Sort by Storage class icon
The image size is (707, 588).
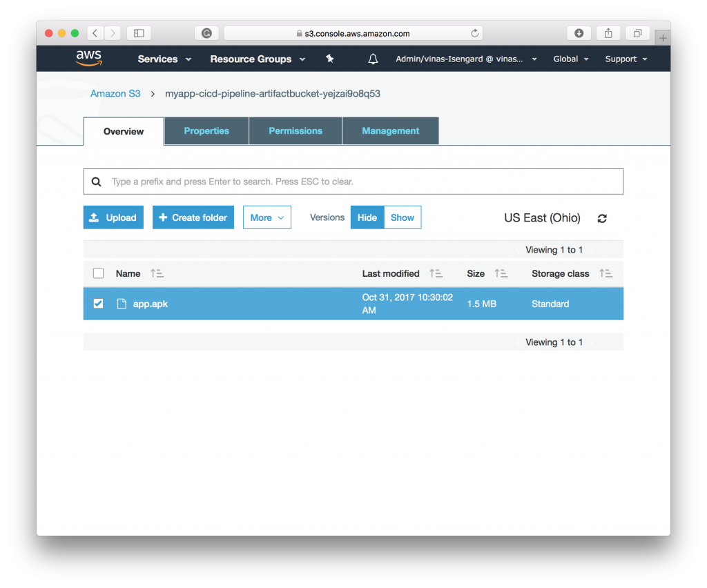pos(606,273)
